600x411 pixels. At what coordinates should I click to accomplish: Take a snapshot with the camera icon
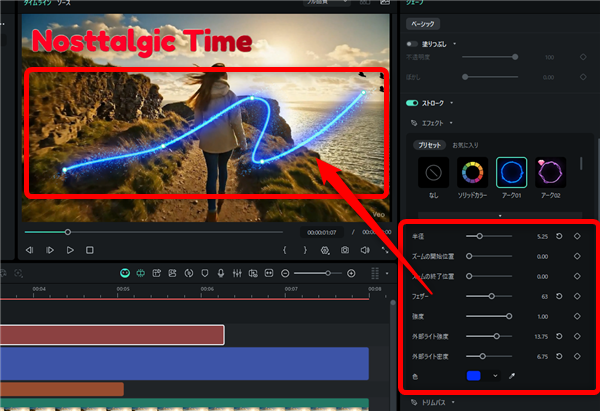point(345,250)
